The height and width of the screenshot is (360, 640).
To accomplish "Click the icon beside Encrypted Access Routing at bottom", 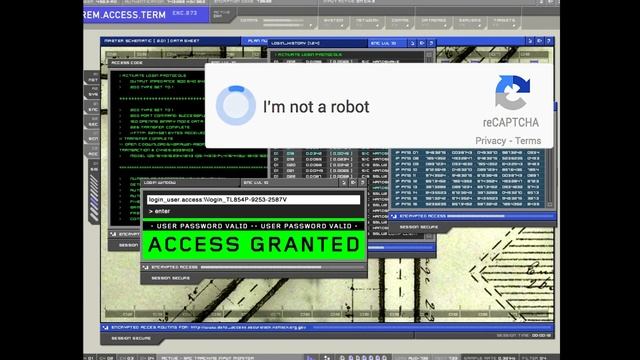I will click(106, 327).
